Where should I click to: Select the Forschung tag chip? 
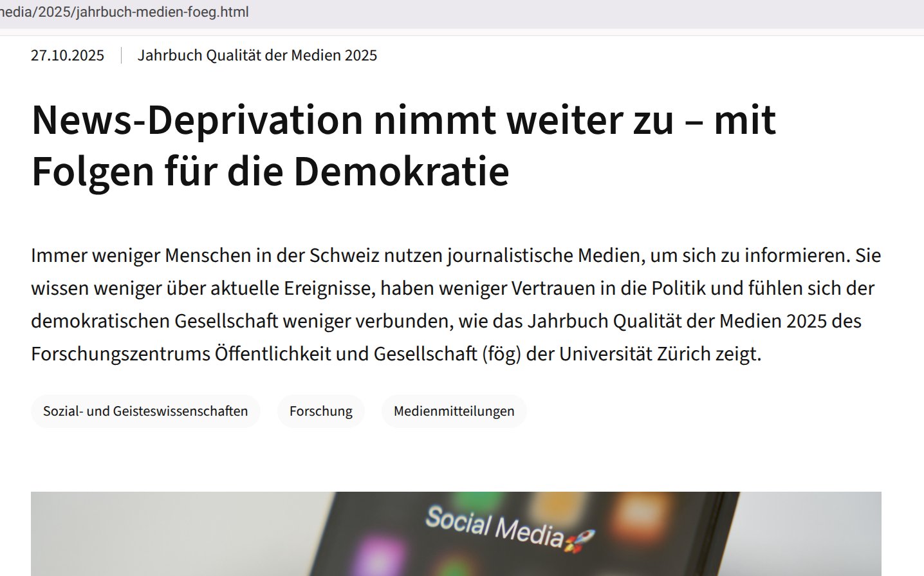tap(320, 411)
